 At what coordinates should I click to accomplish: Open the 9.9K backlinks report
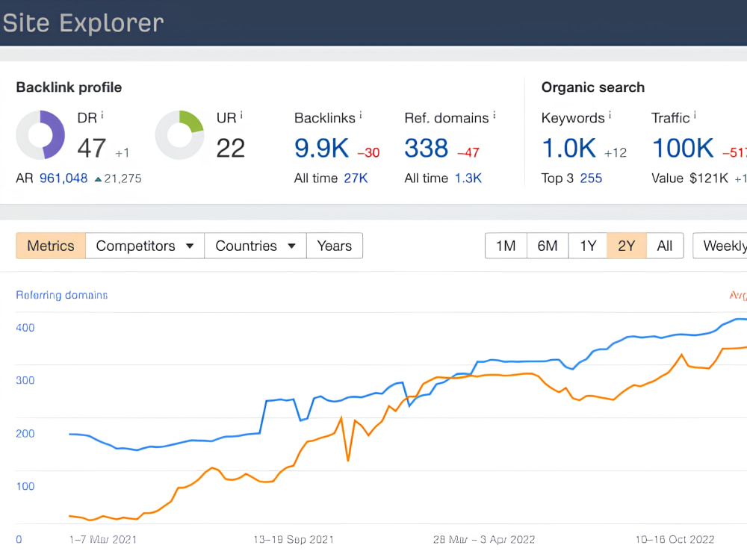pos(321,148)
